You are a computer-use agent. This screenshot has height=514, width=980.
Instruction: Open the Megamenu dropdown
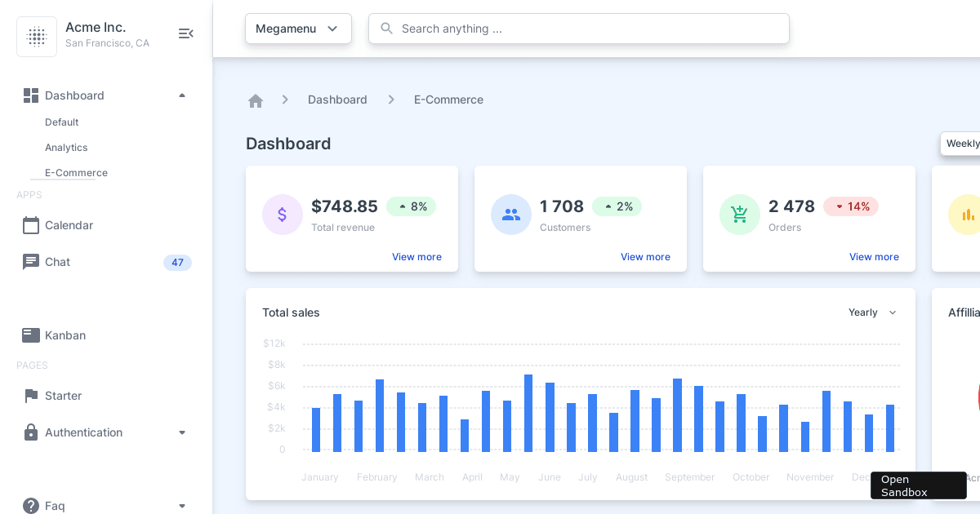click(298, 29)
